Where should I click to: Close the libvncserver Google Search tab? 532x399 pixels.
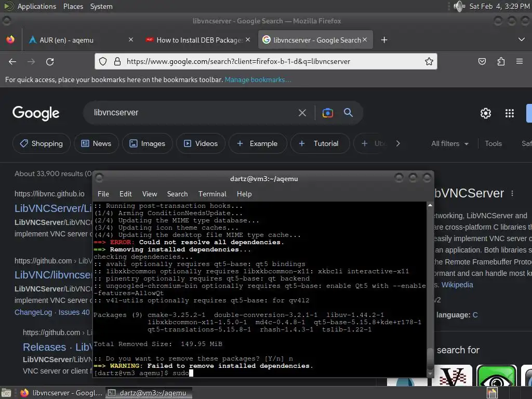[x=365, y=39]
